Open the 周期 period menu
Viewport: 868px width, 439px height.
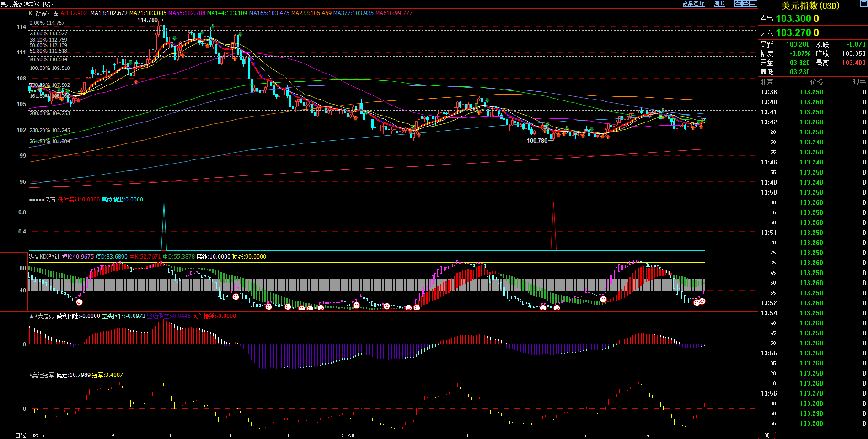tap(719, 4)
